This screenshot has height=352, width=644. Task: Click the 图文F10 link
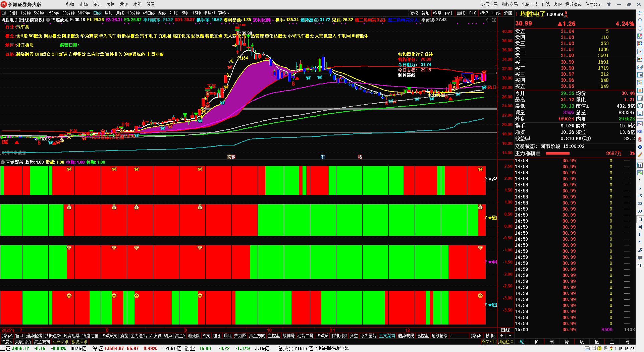click(x=489, y=342)
